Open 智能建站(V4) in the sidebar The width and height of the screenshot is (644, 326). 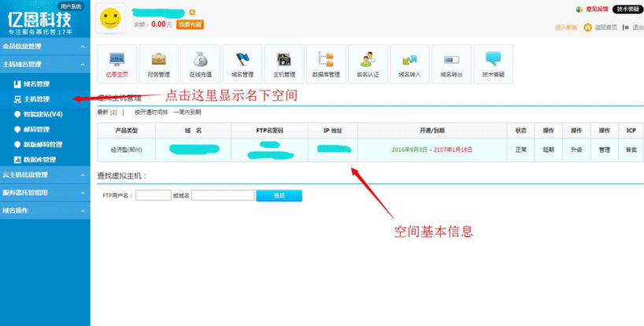[x=43, y=114]
